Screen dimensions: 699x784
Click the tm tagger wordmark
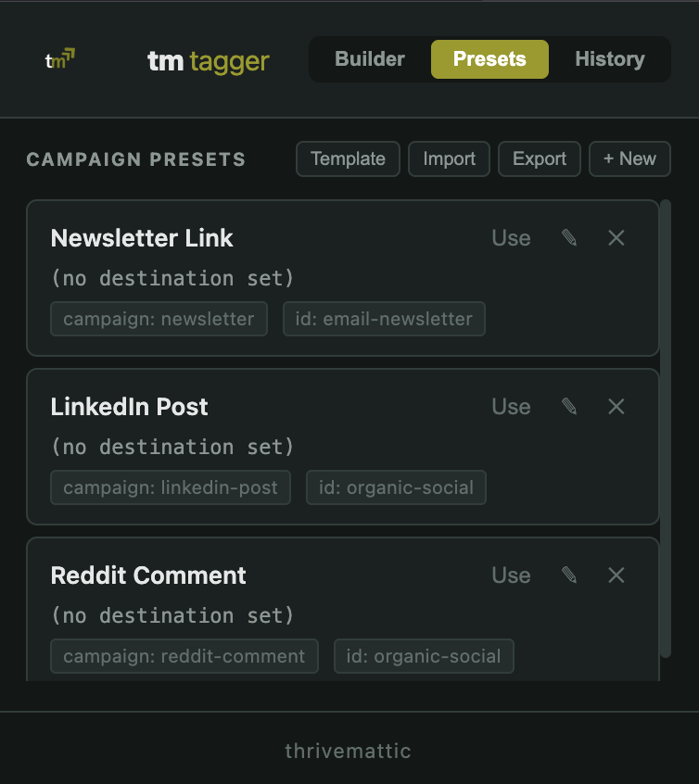(208, 58)
